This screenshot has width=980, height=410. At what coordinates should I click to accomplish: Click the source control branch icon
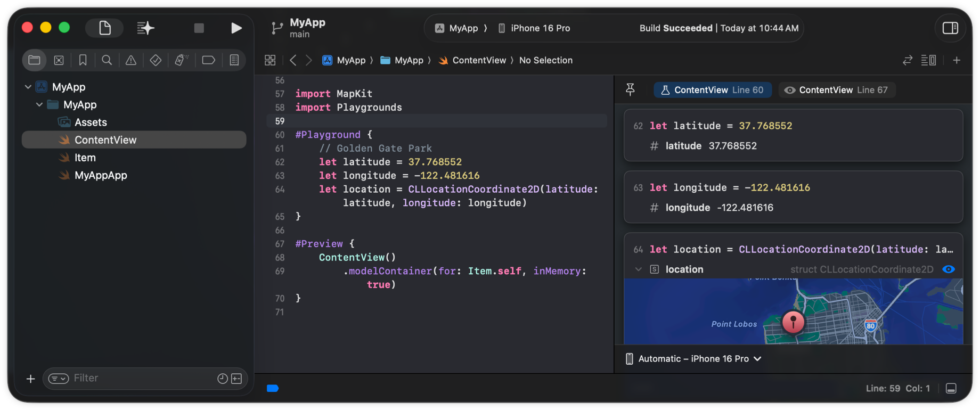pos(276,28)
